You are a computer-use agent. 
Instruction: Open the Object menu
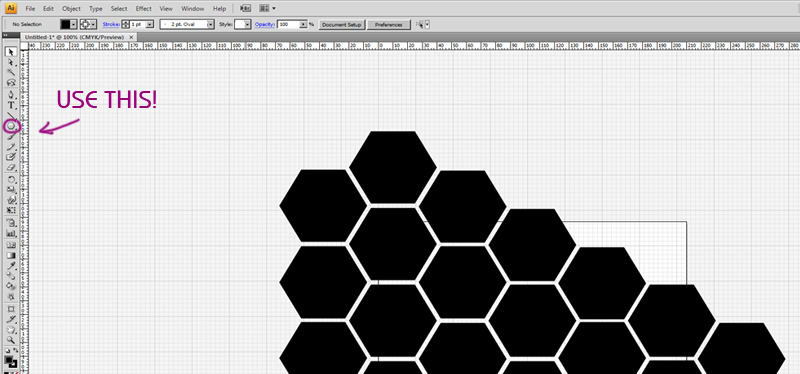[x=71, y=9]
